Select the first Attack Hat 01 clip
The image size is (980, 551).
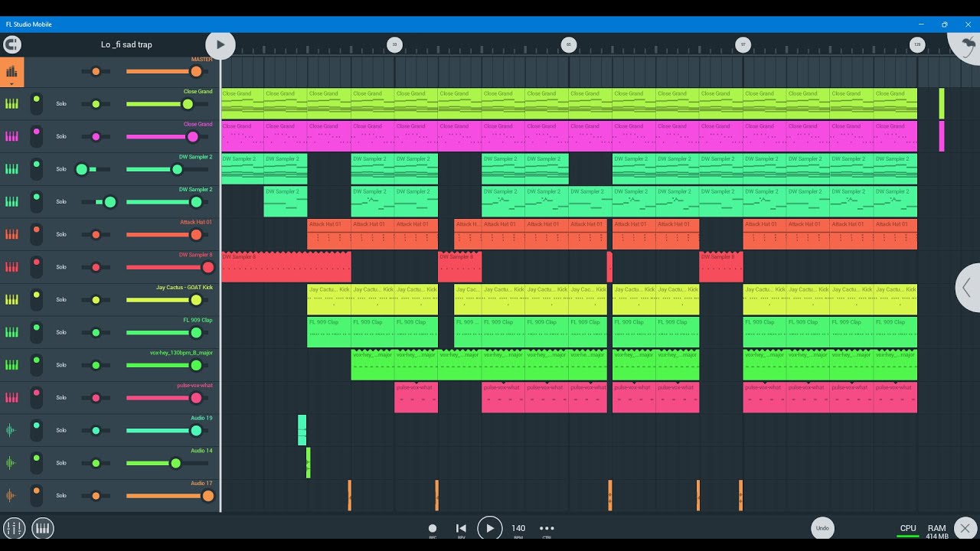329,234
